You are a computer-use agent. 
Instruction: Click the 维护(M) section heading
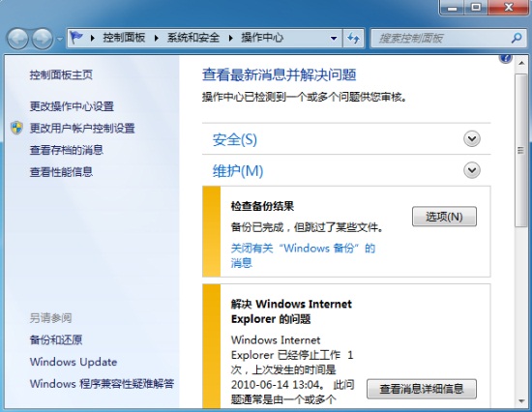(x=238, y=171)
